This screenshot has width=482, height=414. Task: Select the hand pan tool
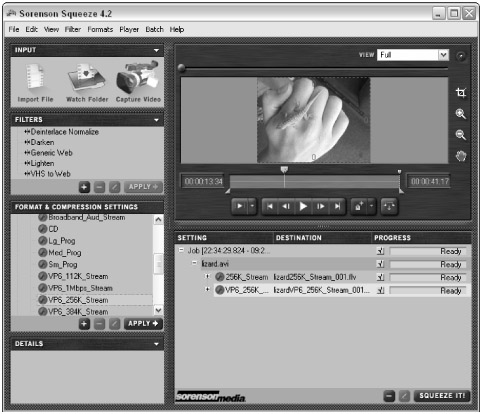tap(461, 156)
